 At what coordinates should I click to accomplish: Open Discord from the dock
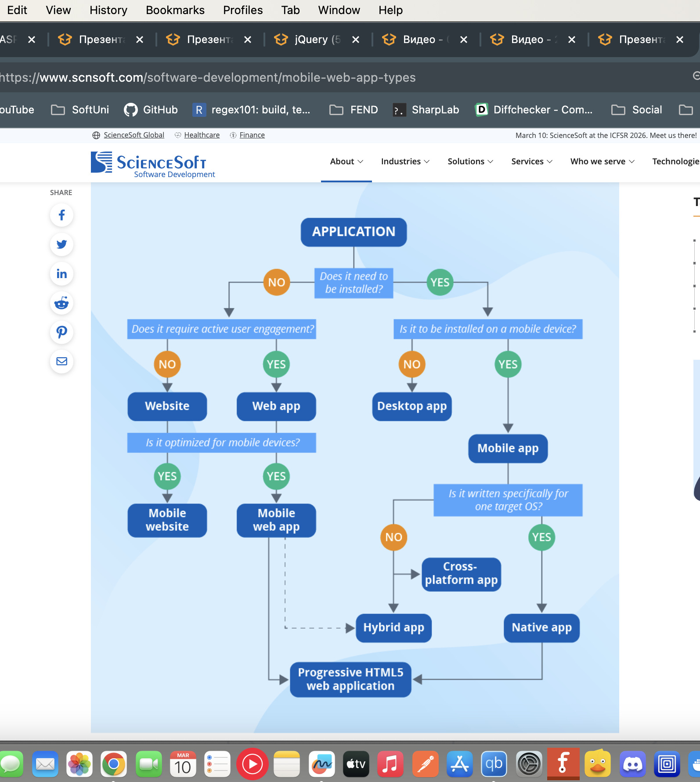click(632, 764)
